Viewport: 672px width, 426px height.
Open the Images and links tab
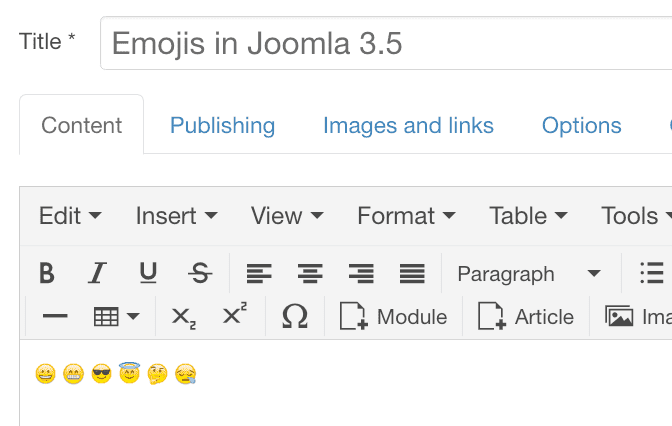click(x=408, y=126)
